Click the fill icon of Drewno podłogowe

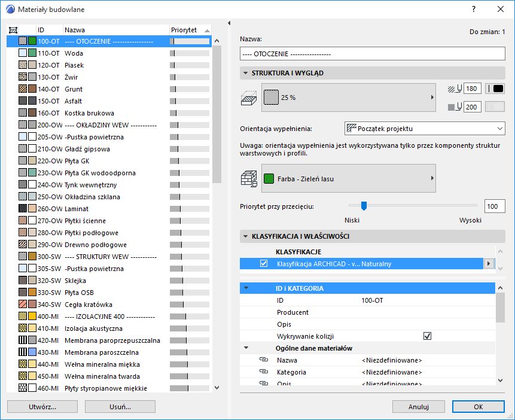coord(23,245)
